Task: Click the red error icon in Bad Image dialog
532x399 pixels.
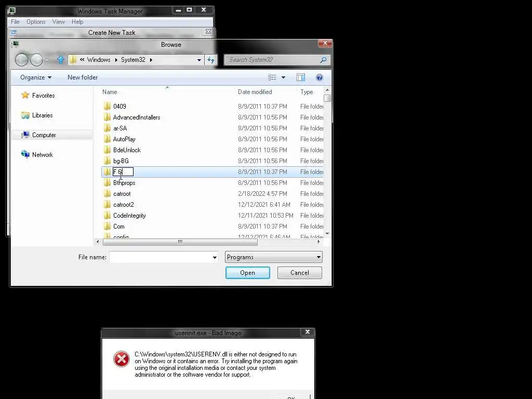Action: pyautogui.click(x=122, y=359)
